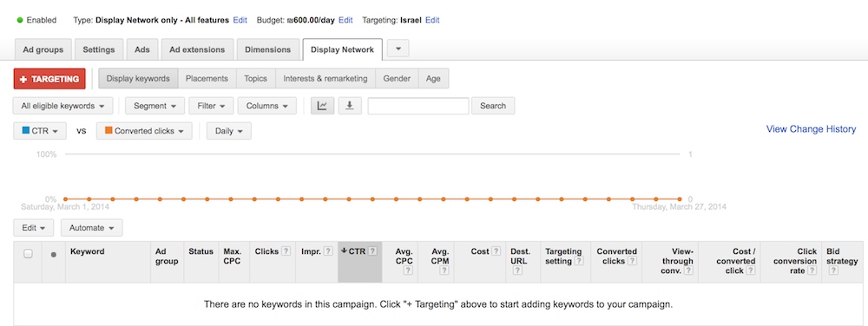The width and height of the screenshot is (868, 326).
Task: Focus the keyword search input field
Action: tap(418, 106)
